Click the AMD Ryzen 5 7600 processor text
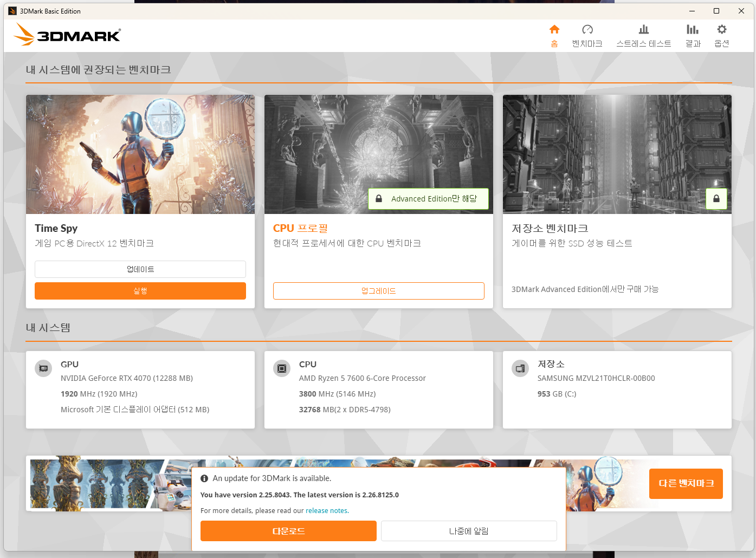The height and width of the screenshot is (558, 756). point(363,378)
